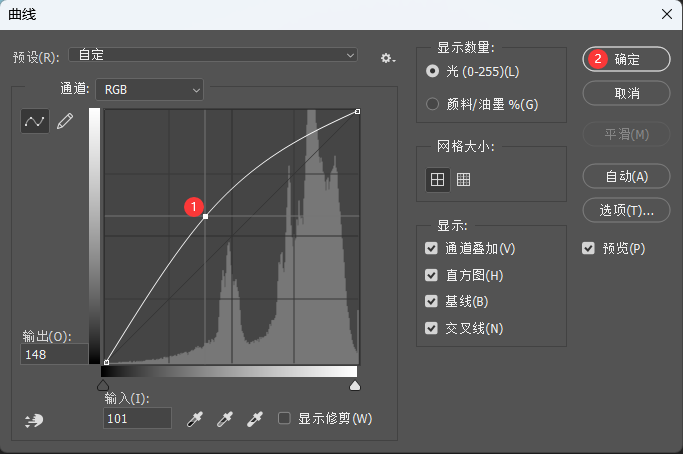Toggle 基线(B) checkbox

[431, 301]
